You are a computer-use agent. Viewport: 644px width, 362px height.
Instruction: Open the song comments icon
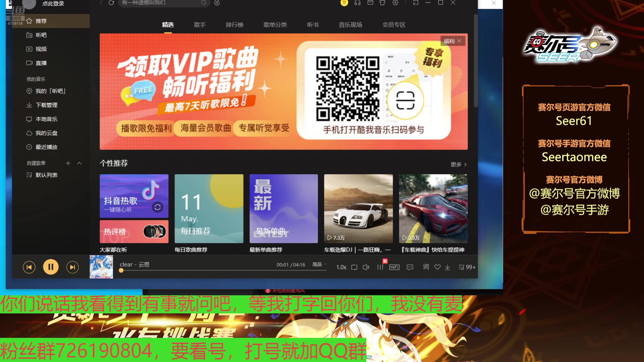pyautogui.click(x=410, y=267)
